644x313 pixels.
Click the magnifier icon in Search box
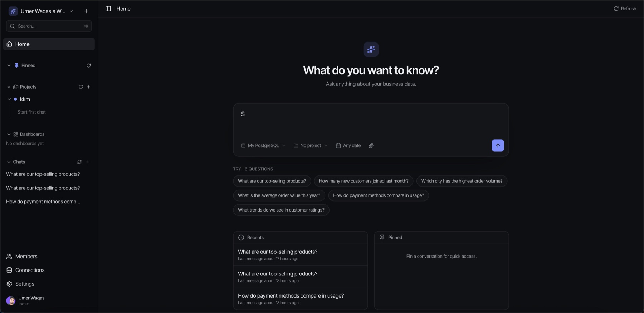pos(12,26)
